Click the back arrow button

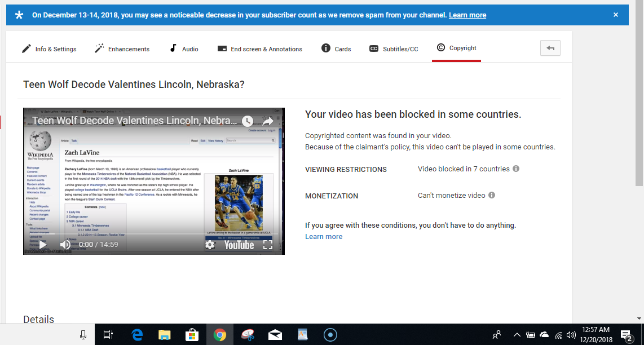click(550, 48)
